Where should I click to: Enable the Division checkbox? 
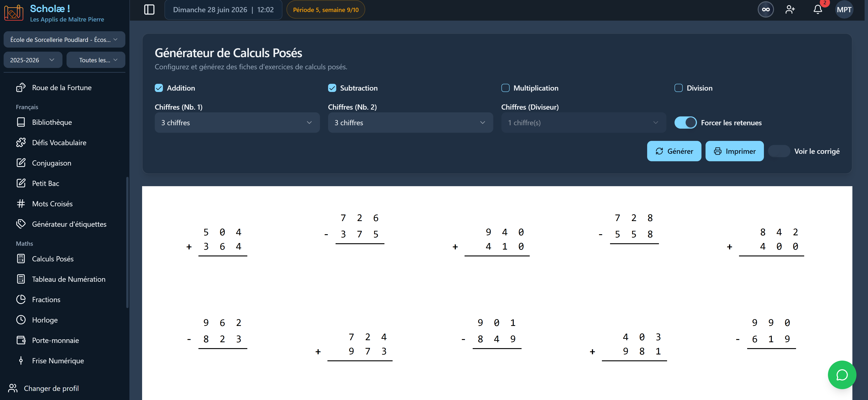tap(678, 88)
